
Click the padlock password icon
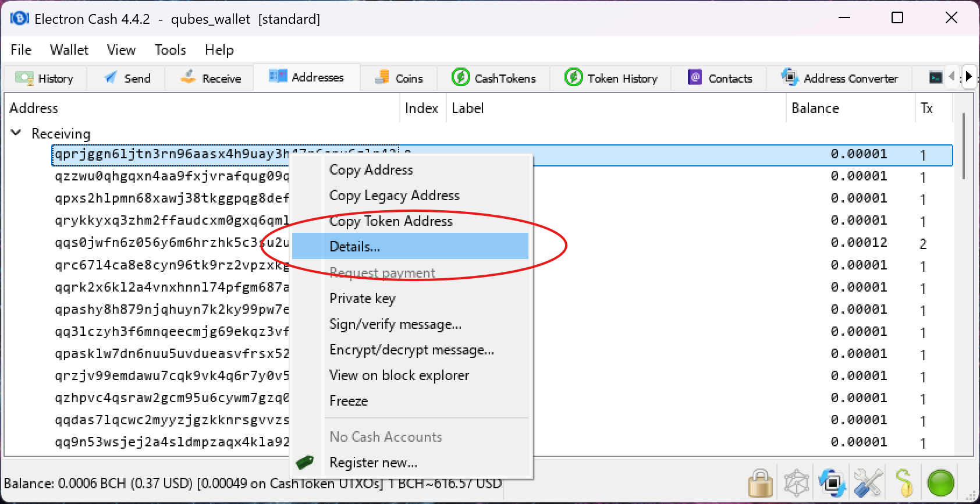[x=761, y=483]
